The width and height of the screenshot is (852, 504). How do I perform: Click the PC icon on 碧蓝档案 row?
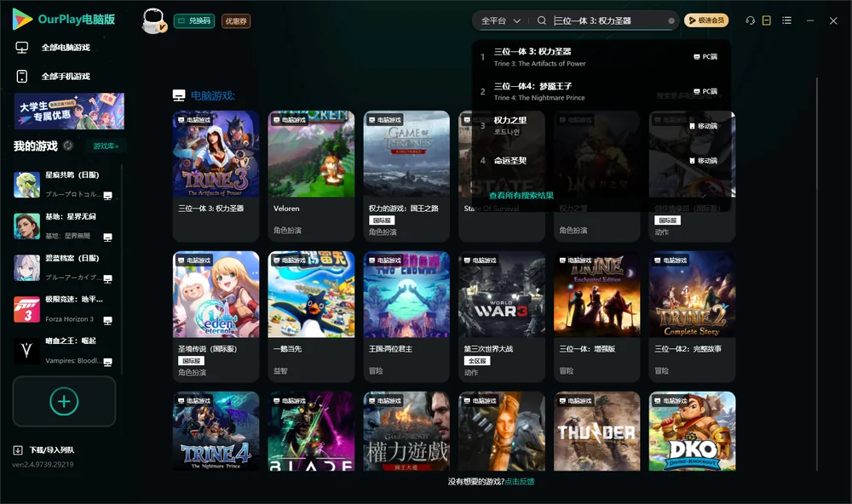[x=107, y=279]
